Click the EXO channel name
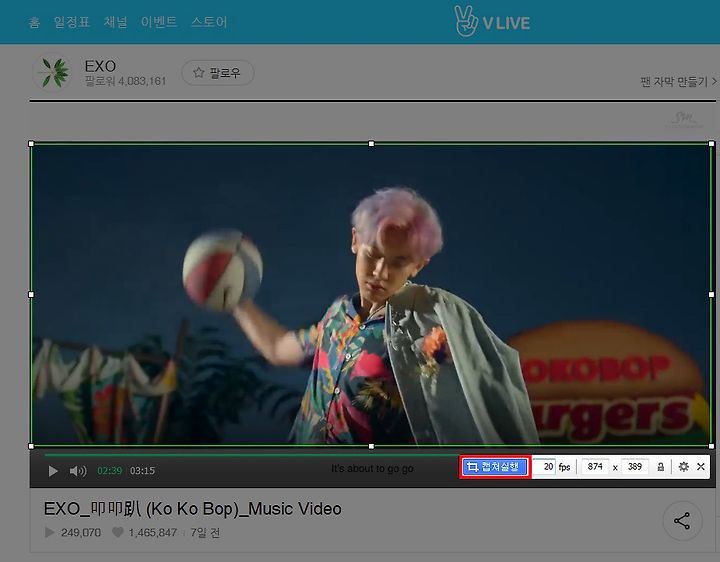The height and width of the screenshot is (562, 720). tap(100, 66)
